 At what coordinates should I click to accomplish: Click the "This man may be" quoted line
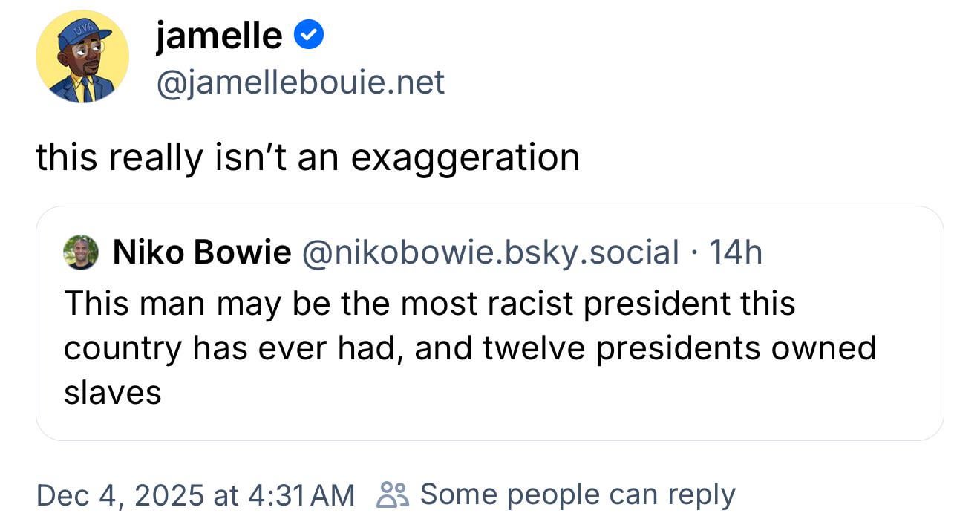click(178, 304)
